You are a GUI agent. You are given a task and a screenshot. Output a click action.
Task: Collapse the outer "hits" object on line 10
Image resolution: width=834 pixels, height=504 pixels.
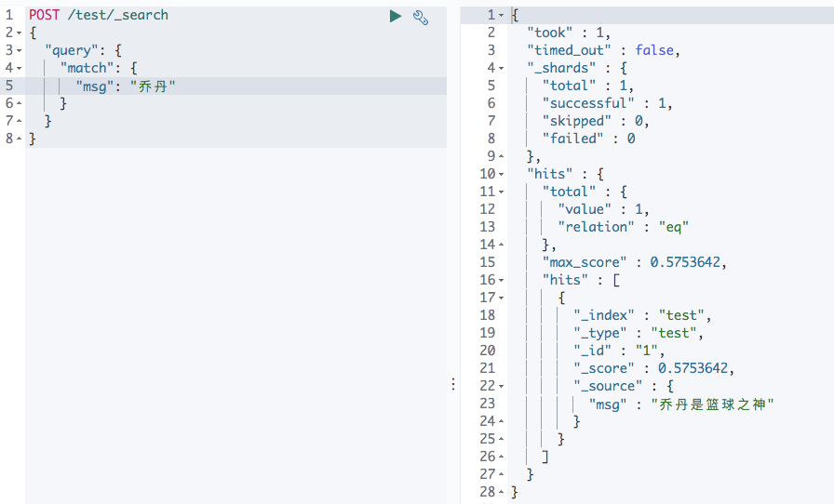(503, 174)
